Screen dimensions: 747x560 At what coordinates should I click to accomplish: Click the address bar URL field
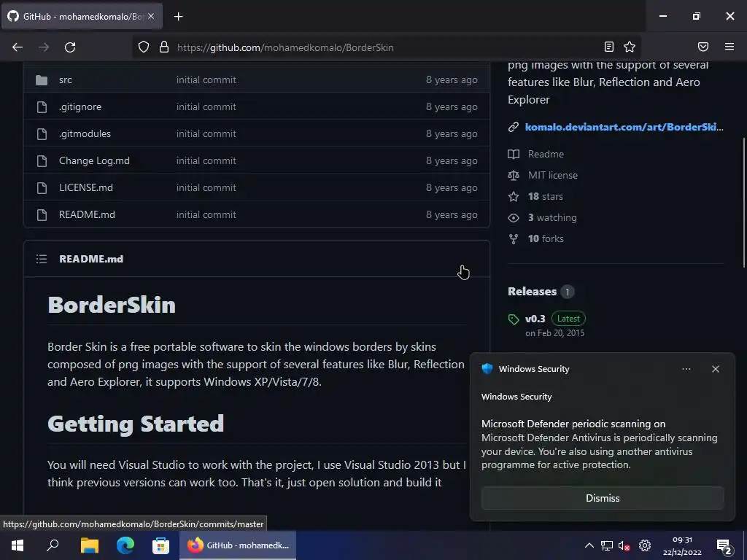coord(386,47)
